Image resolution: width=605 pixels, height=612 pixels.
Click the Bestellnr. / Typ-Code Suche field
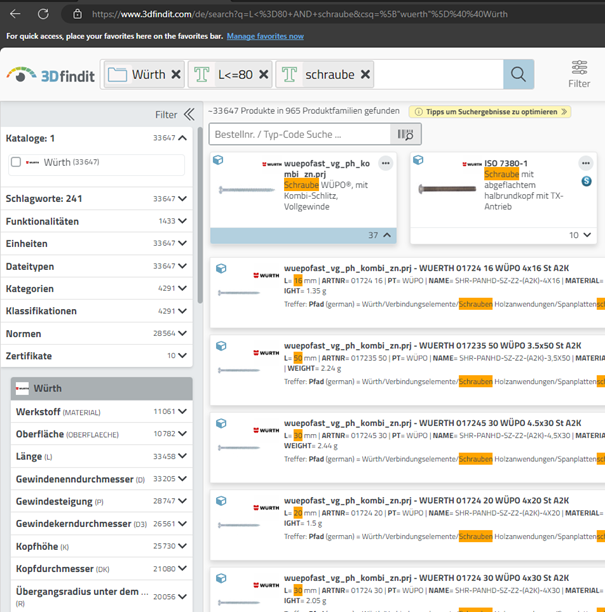(300, 134)
